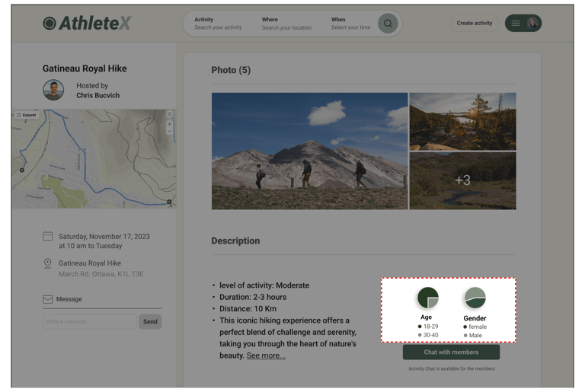Click the location pin icon
Image resolution: width=585 pixels, height=392 pixels.
coord(47,263)
